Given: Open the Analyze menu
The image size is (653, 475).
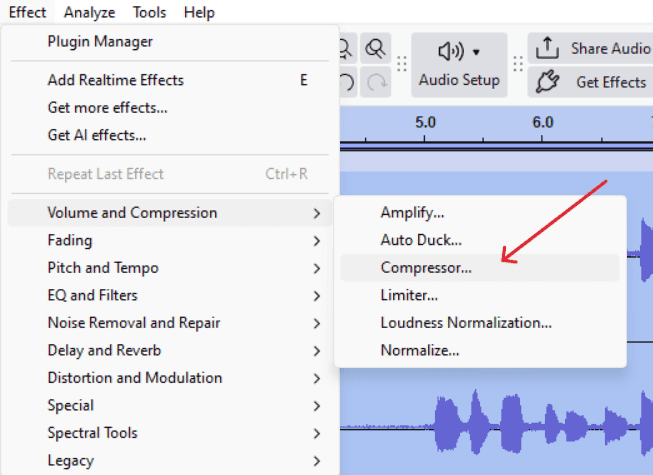Looking at the screenshot, I should pos(89,12).
